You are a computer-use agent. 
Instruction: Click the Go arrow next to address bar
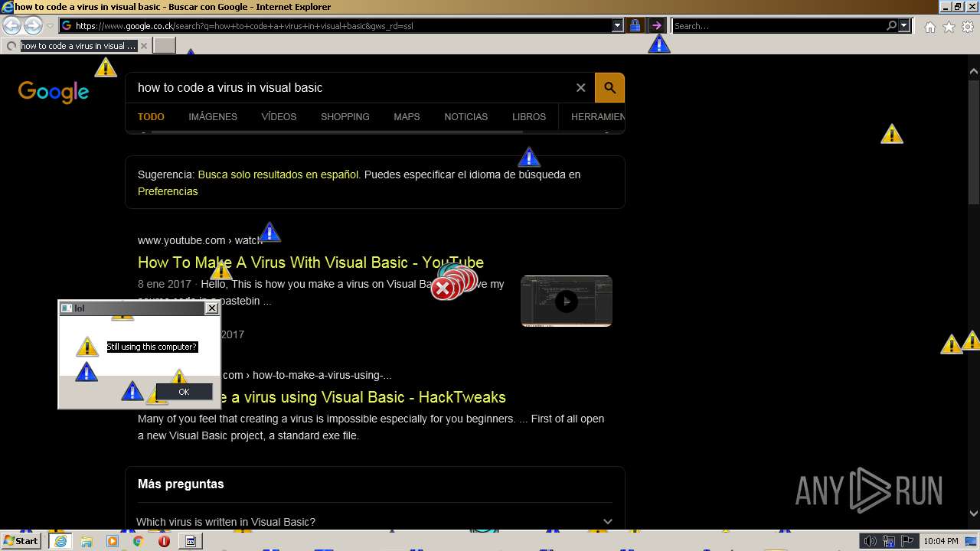click(x=656, y=26)
